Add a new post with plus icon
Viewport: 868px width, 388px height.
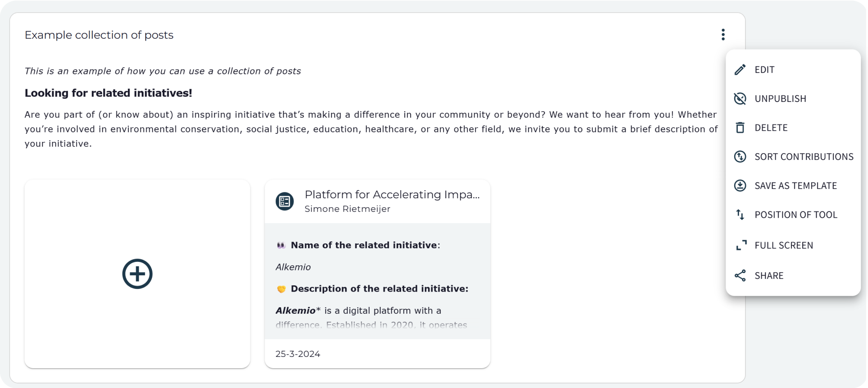[x=137, y=274]
